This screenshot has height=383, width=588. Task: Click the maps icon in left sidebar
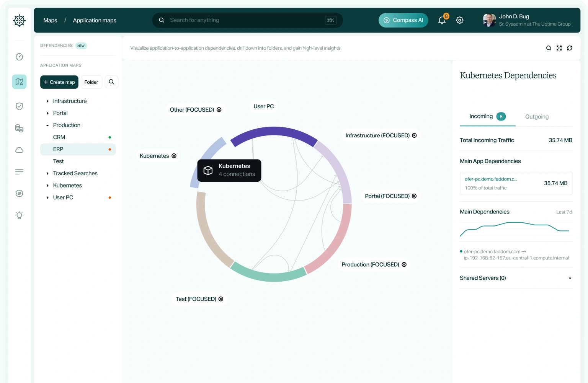pos(19,81)
